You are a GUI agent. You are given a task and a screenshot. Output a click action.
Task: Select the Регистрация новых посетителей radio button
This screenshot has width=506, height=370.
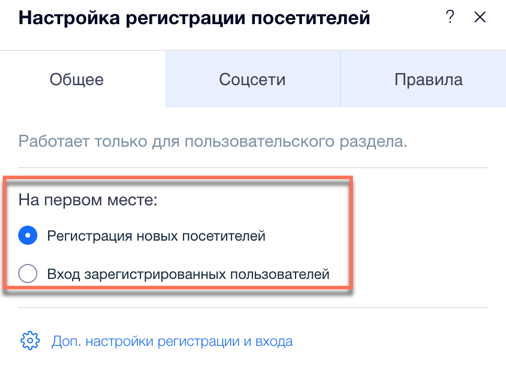pyautogui.click(x=28, y=235)
